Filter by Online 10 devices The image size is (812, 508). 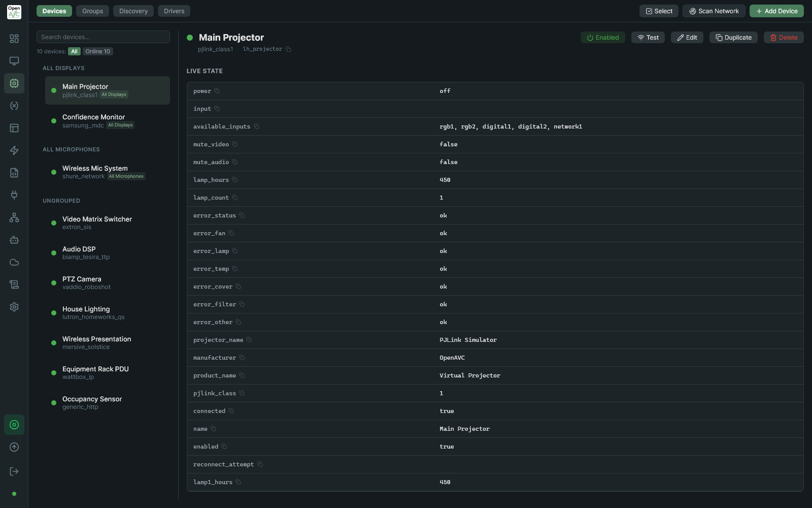coord(97,51)
